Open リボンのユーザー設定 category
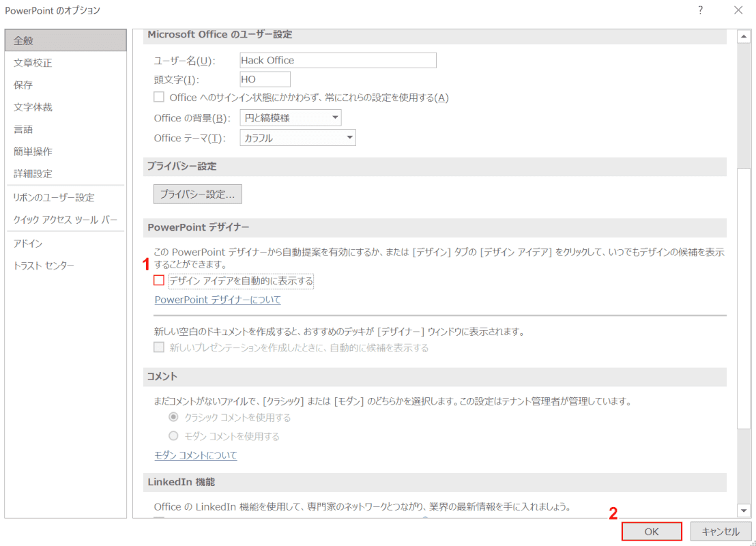The image size is (756, 546). pyautogui.click(x=66, y=197)
